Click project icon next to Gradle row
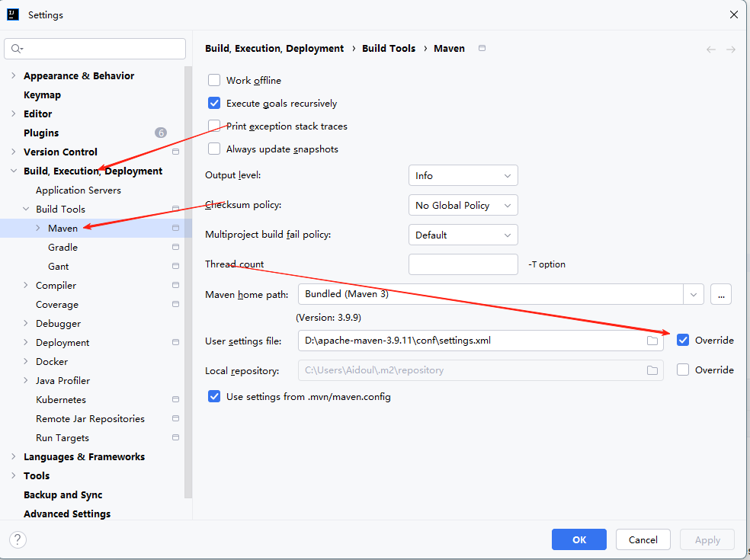 pos(175,247)
